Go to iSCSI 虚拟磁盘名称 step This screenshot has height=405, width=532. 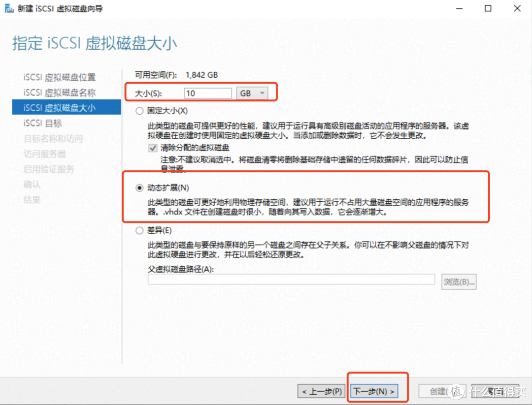[60, 93]
